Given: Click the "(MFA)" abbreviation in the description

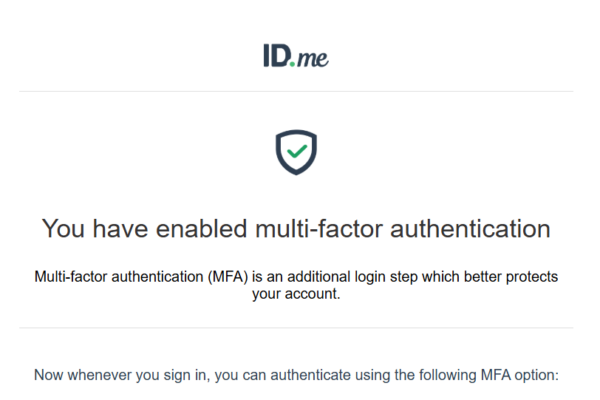Looking at the screenshot, I should pos(226,276).
